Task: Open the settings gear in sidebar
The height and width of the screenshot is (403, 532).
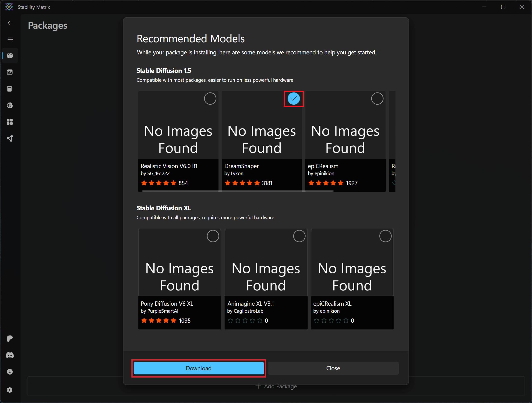Action: (x=10, y=390)
